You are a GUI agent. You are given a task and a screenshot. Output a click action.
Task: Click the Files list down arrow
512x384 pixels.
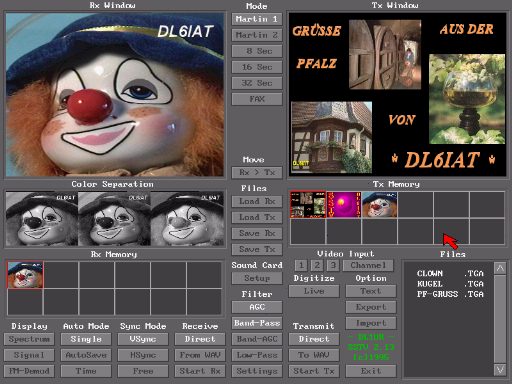tap(500, 369)
